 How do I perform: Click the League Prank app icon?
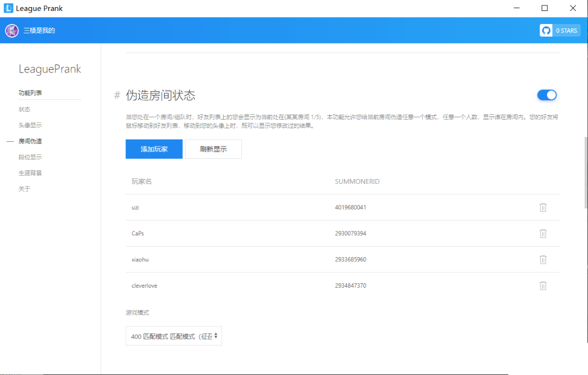(8, 8)
